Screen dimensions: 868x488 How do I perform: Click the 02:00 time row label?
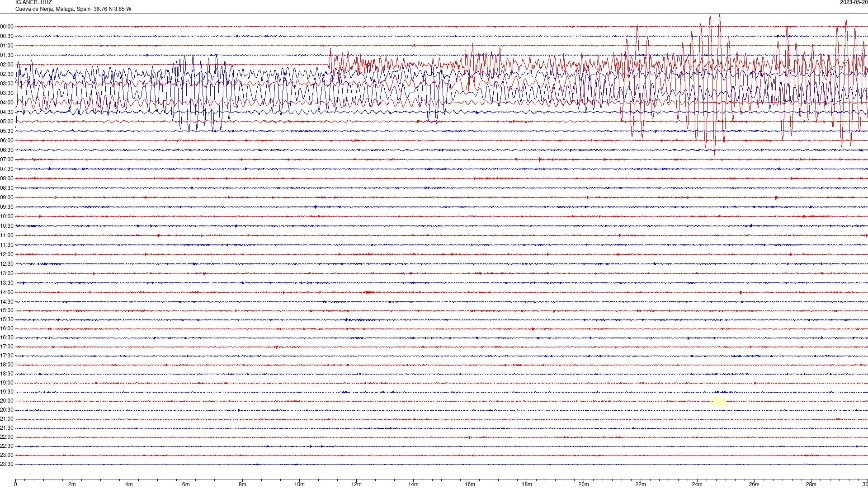point(7,65)
